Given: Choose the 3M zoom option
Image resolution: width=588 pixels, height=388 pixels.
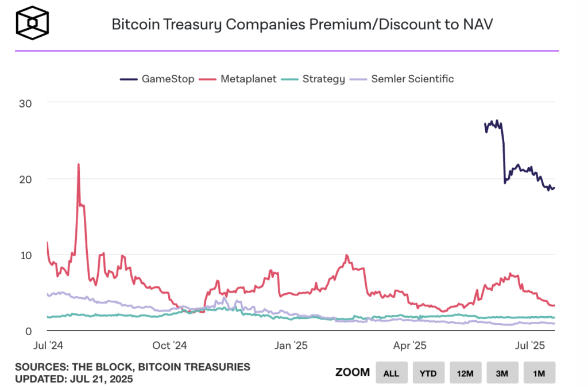Looking at the screenshot, I should click(x=502, y=373).
